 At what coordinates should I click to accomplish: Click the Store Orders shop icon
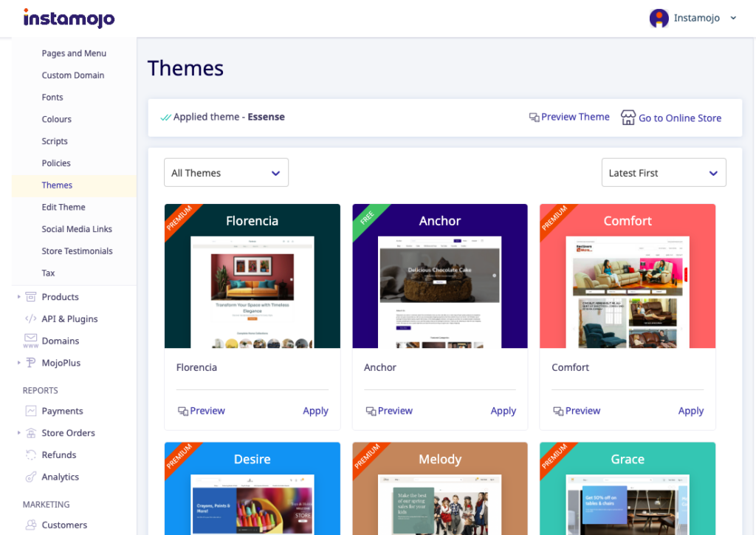click(31, 433)
